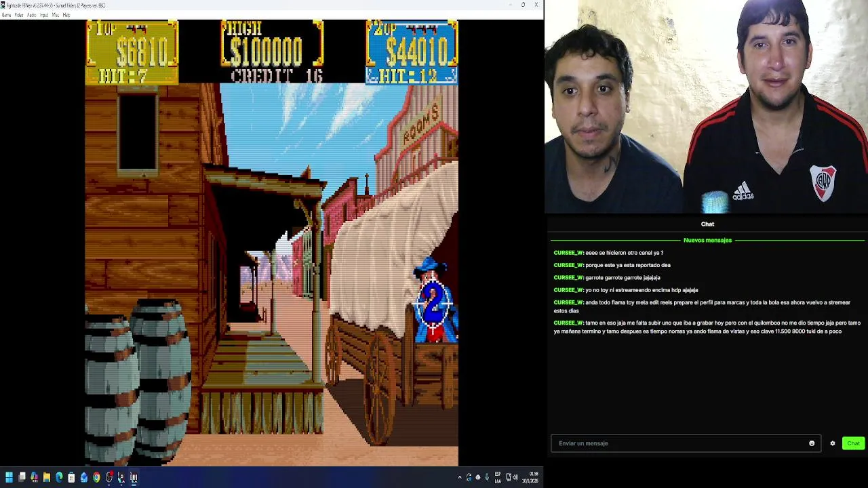Click the 'Nuevos mensajes' divider label

tap(707, 240)
